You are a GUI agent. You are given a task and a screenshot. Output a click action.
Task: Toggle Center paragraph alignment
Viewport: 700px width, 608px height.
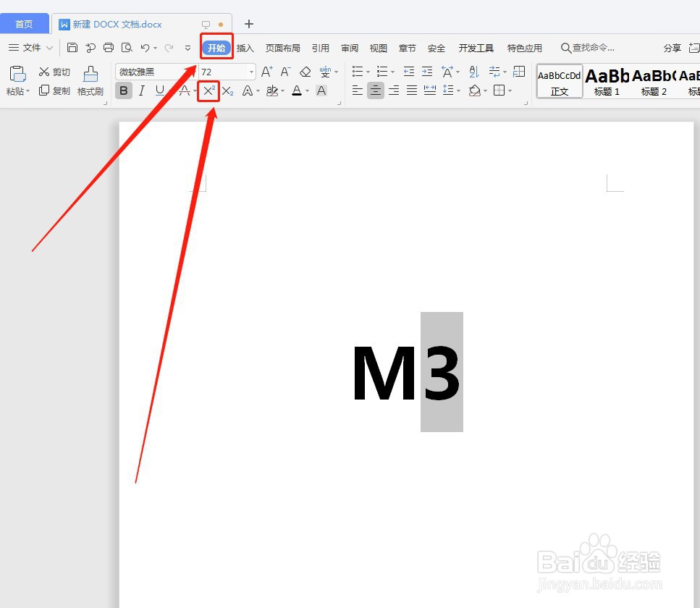coord(376,90)
